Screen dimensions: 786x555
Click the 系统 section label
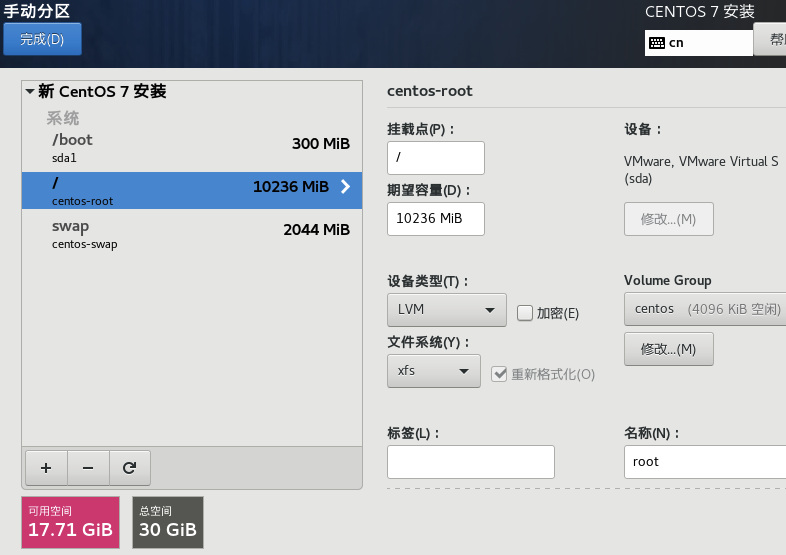coord(63,118)
